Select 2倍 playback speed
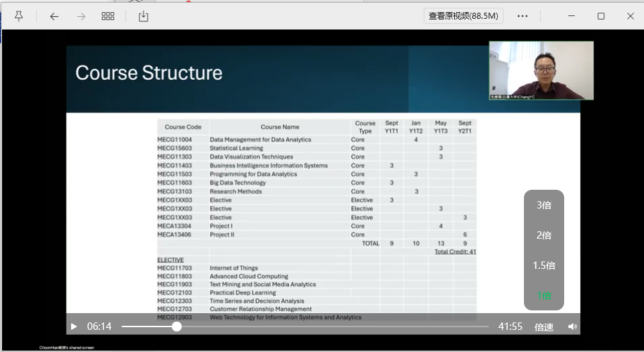This screenshot has height=352, width=644. coord(544,235)
